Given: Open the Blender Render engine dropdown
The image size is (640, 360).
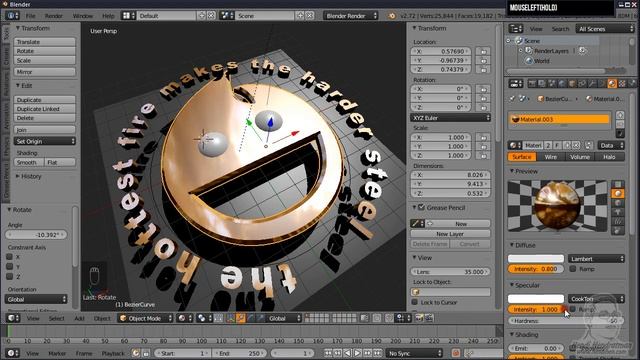Looking at the screenshot, I should pyautogui.click(x=351, y=16).
